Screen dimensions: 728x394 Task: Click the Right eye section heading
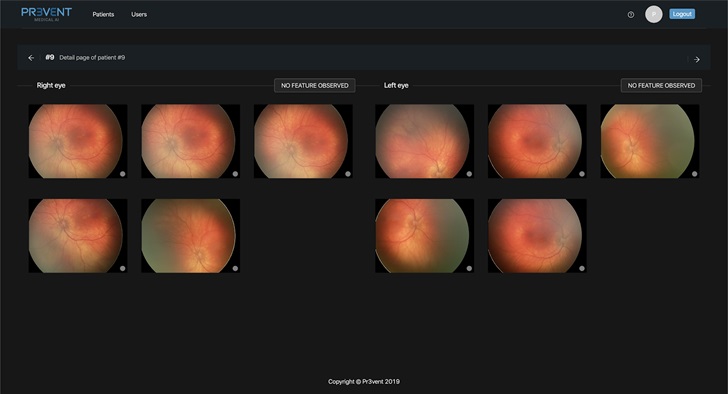(x=51, y=85)
